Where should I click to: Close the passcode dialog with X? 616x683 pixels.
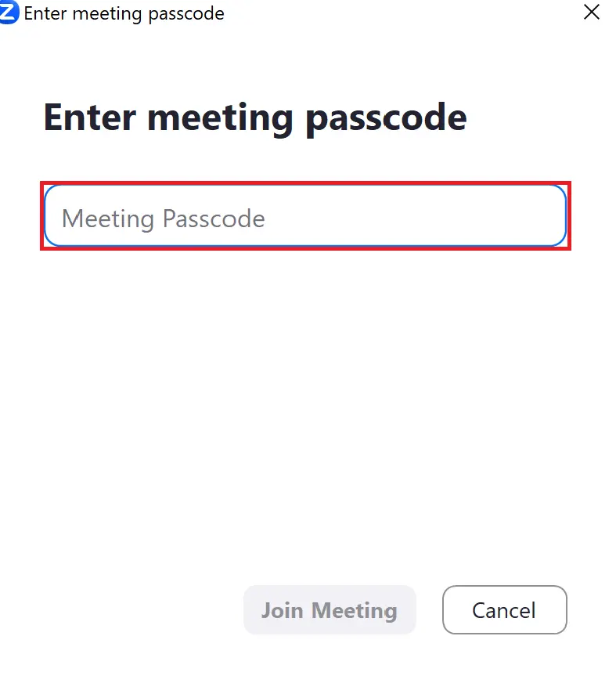click(x=592, y=13)
